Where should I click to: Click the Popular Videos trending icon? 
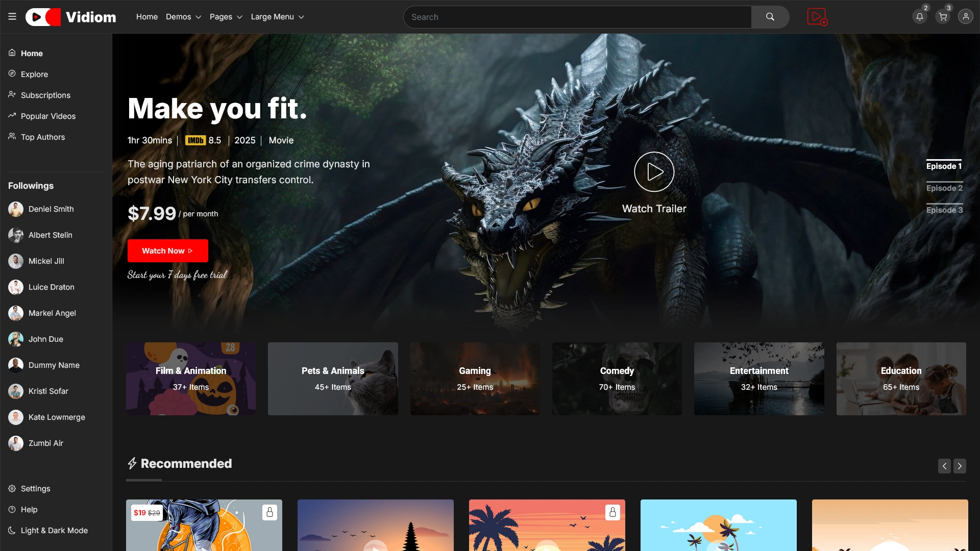(x=12, y=116)
